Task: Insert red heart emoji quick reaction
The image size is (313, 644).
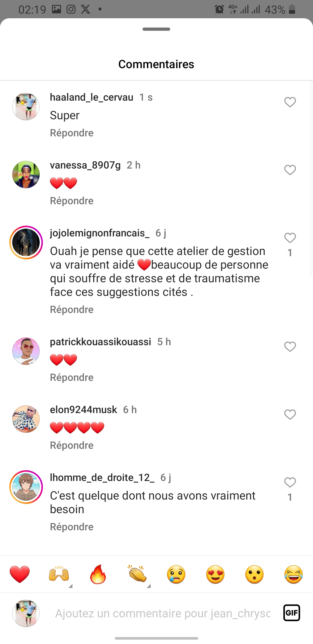Action: click(20, 574)
